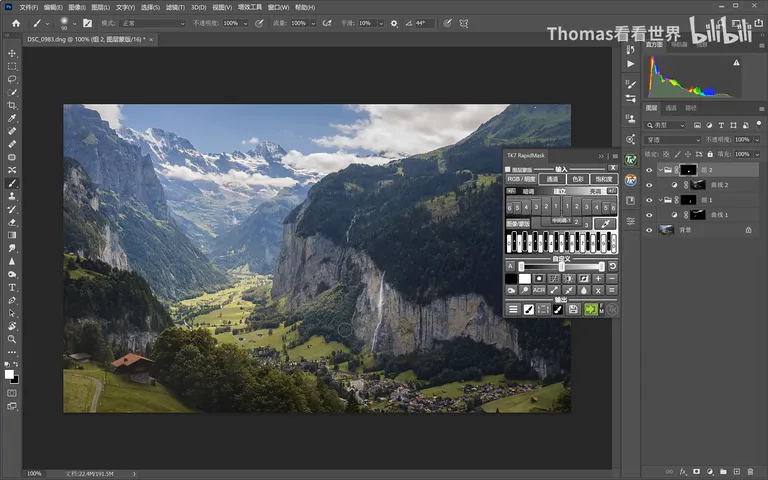Viewport: 768px width, 480px height.
Task: Open orange-blue TK panel icon in side dock
Action: point(631,180)
